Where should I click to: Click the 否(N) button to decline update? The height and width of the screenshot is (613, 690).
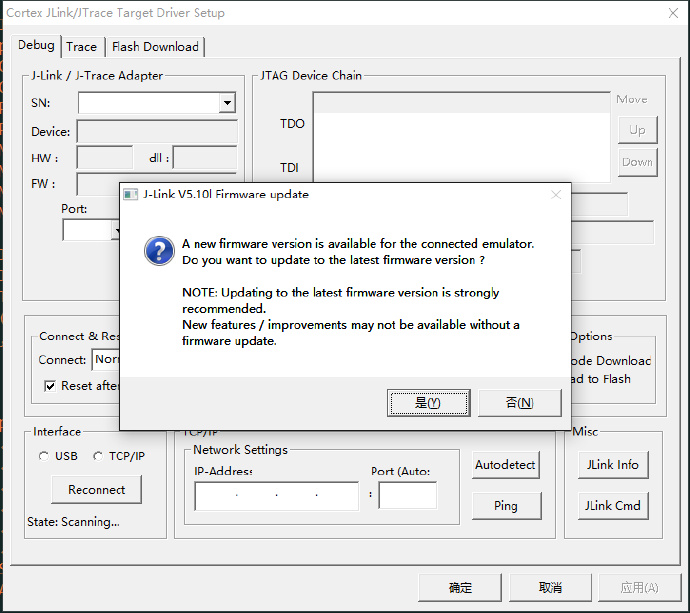coord(520,403)
